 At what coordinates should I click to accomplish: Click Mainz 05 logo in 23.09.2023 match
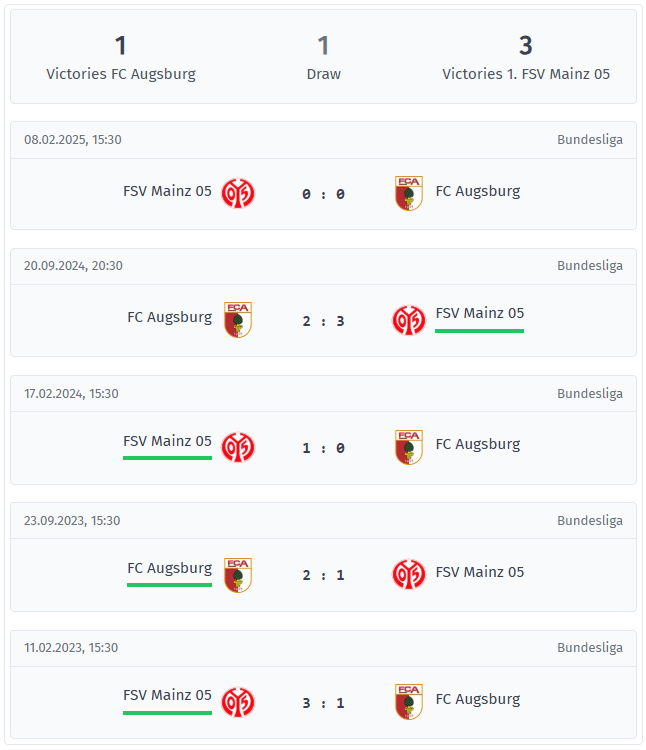(409, 574)
